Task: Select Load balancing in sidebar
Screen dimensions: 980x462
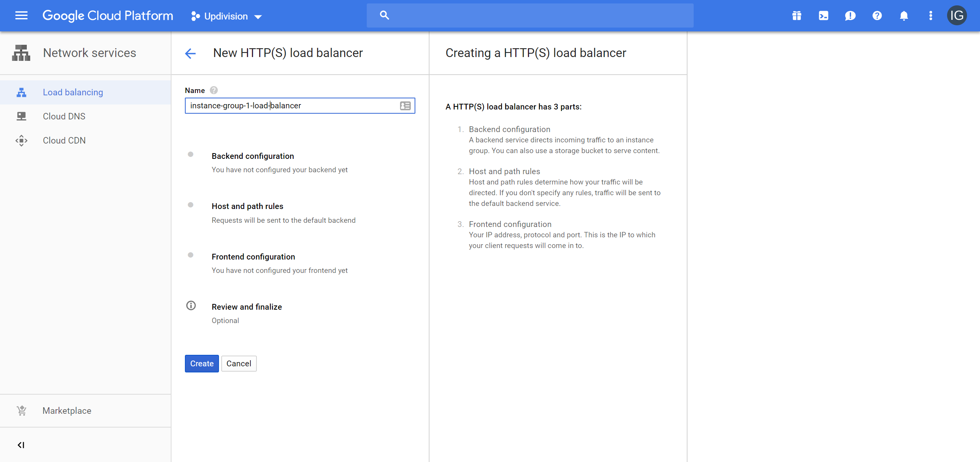Action: click(x=85, y=92)
